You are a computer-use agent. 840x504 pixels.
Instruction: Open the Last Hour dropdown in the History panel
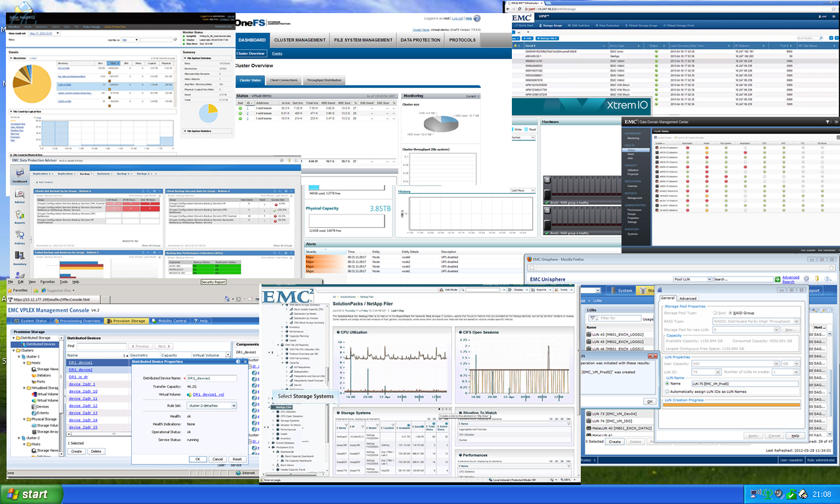[522, 190]
